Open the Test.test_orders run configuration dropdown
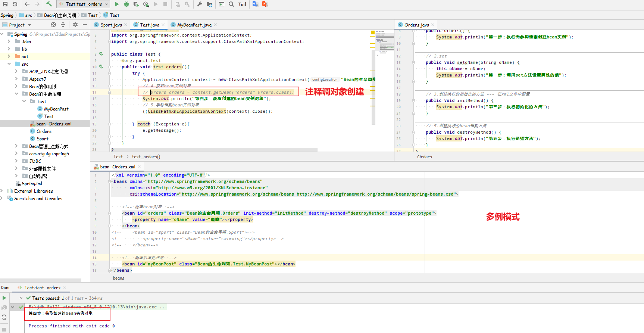 click(83, 4)
